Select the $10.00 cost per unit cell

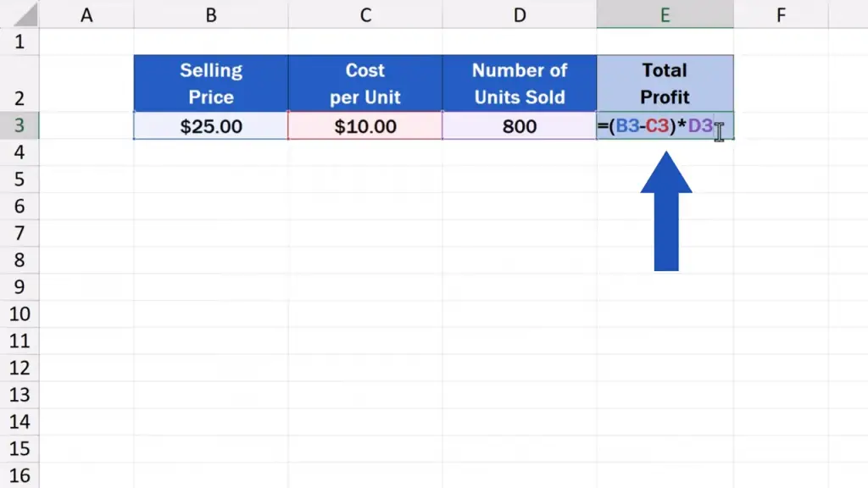(x=364, y=126)
